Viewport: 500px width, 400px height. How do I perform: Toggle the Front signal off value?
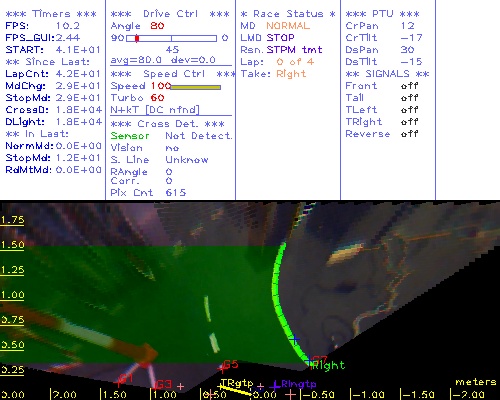409,86
